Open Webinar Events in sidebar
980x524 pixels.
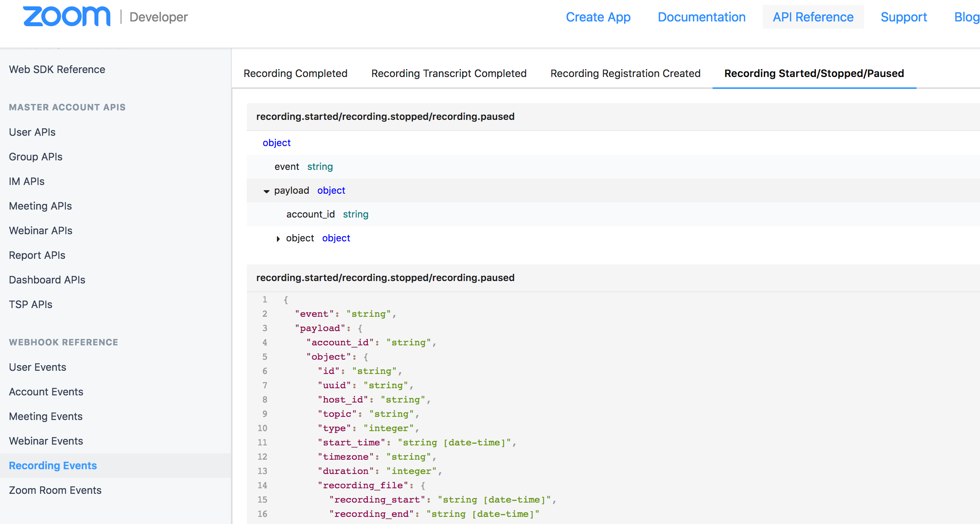coord(46,441)
